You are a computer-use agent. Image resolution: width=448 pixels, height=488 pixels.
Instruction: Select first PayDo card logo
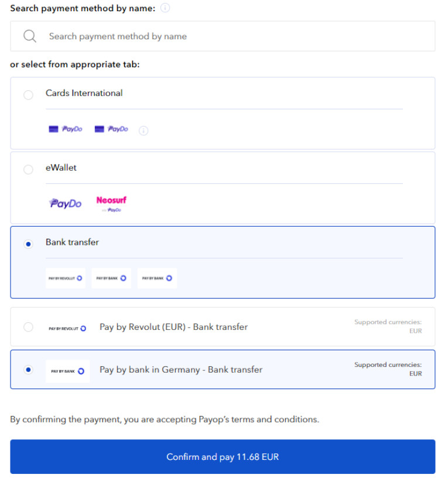click(x=66, y=129)
